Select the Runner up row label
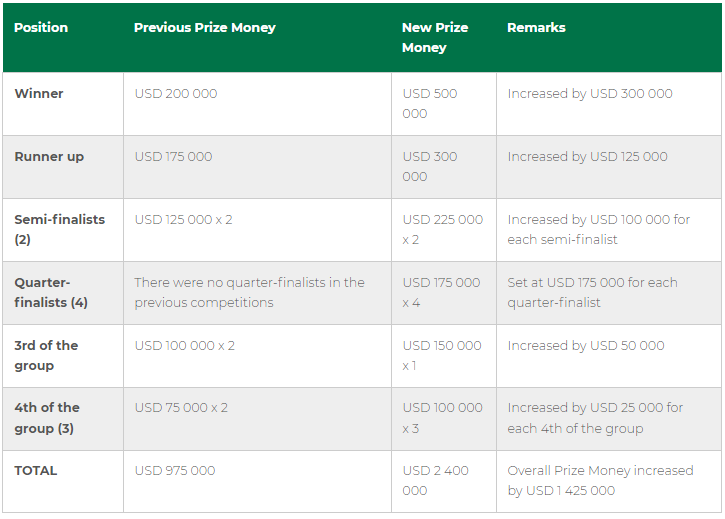 coord(49,157)
